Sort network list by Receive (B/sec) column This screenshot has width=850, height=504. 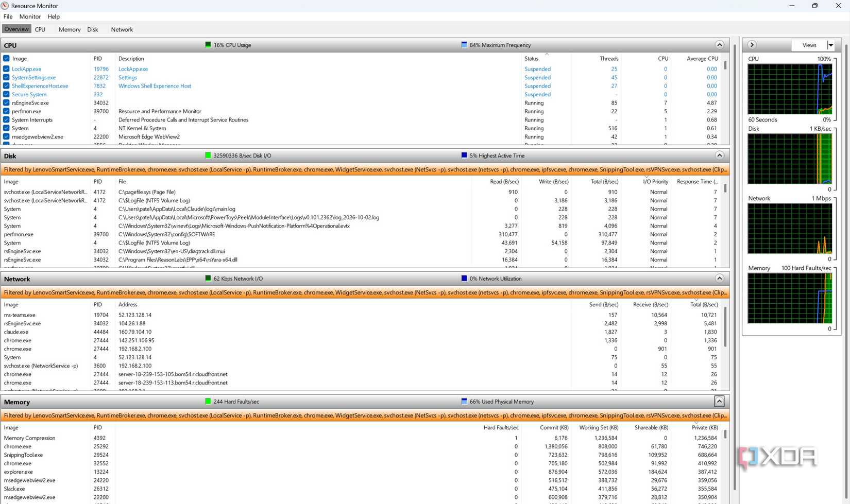[650, 305]
